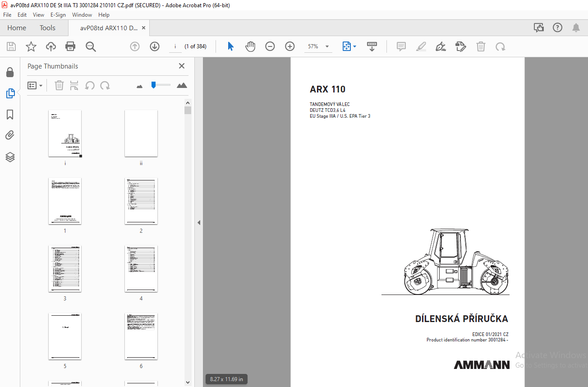Click the delete pages trash icon in thumbnails panel
Viewport: 588px width, 387px height.
coord(59,85)
